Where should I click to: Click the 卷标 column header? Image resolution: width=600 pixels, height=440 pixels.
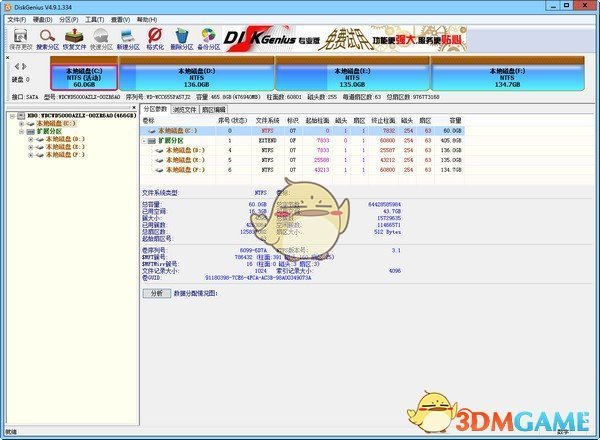click(148, 121)
